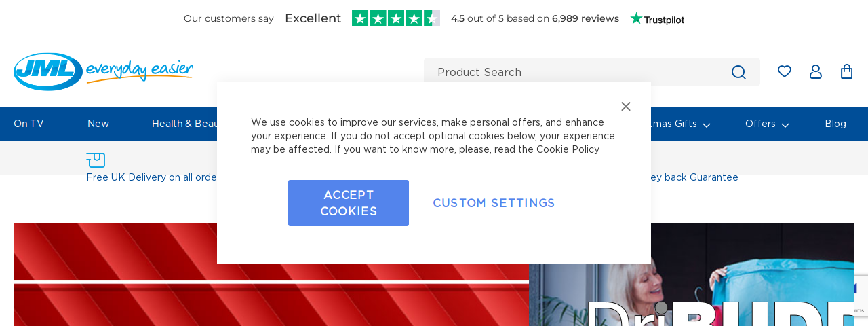Open the New menu item

98,124
